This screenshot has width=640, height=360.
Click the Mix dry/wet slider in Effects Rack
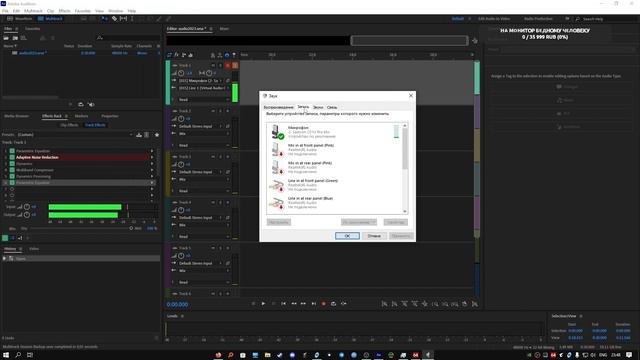click(81, 229)
